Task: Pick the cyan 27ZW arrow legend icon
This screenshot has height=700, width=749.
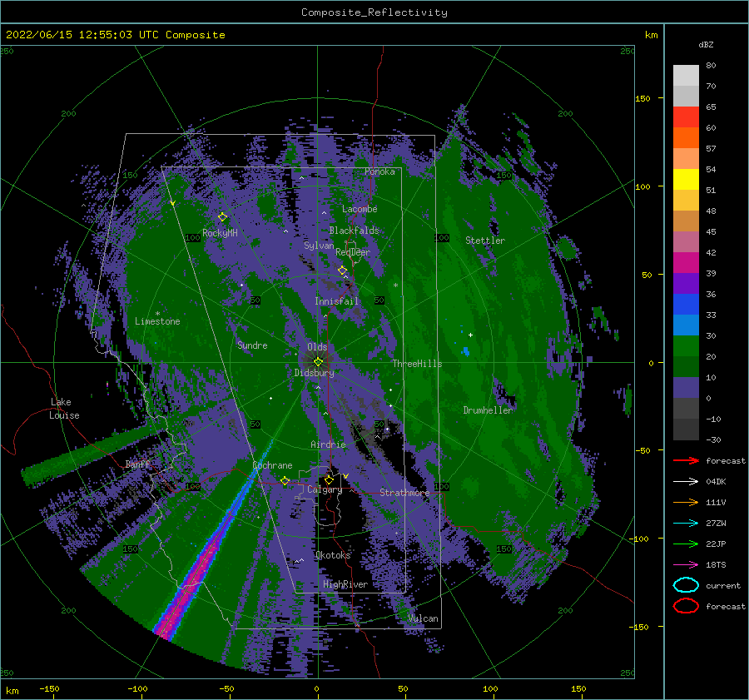Action: tap(686, 524)
